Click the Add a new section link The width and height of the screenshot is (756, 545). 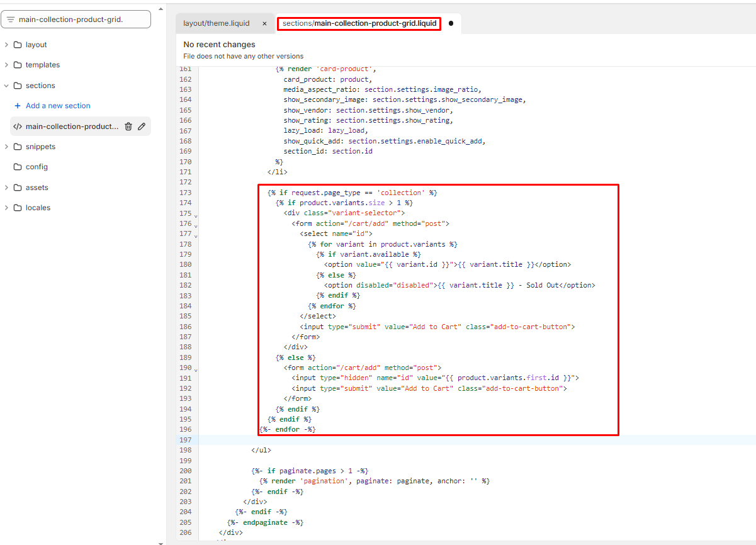pyautogui.click(x=58, y=106)
